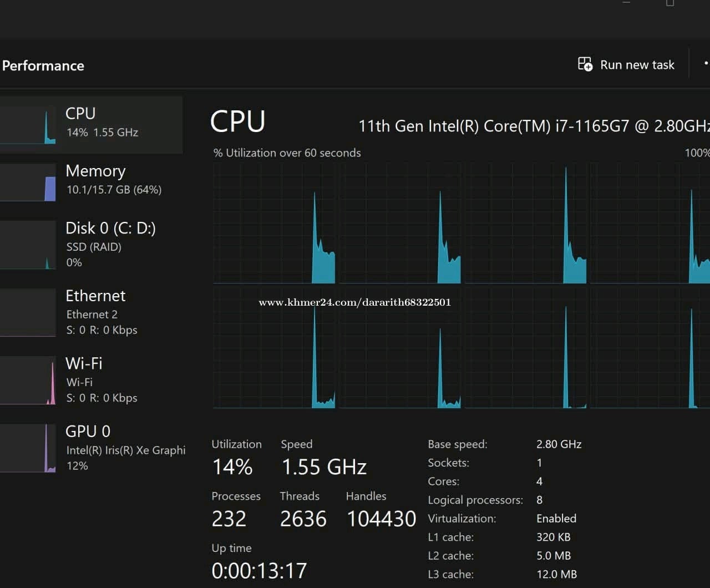
Task: Maximize the Task Manager window
Action: pyautogui.click(x=670, y=3)
